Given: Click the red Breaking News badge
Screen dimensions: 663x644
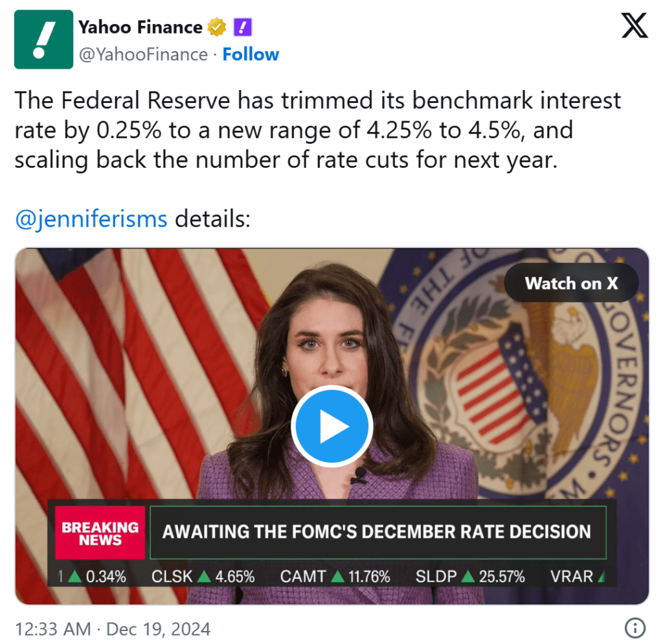Looking at the screenshot, I should click(100, 533).
